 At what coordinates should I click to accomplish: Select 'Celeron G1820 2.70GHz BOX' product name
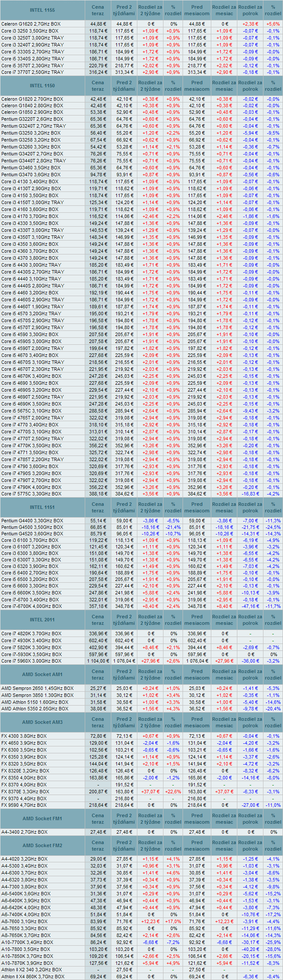coord(32,99)
